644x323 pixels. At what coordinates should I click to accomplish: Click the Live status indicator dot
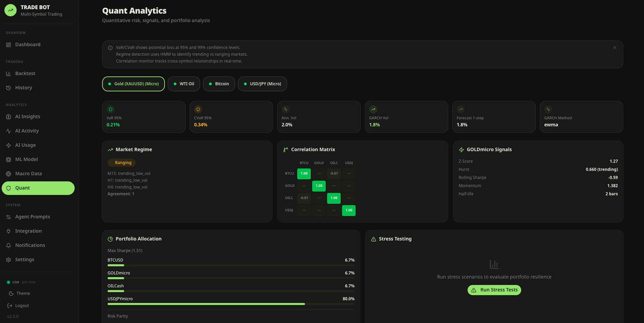(8, 282)
